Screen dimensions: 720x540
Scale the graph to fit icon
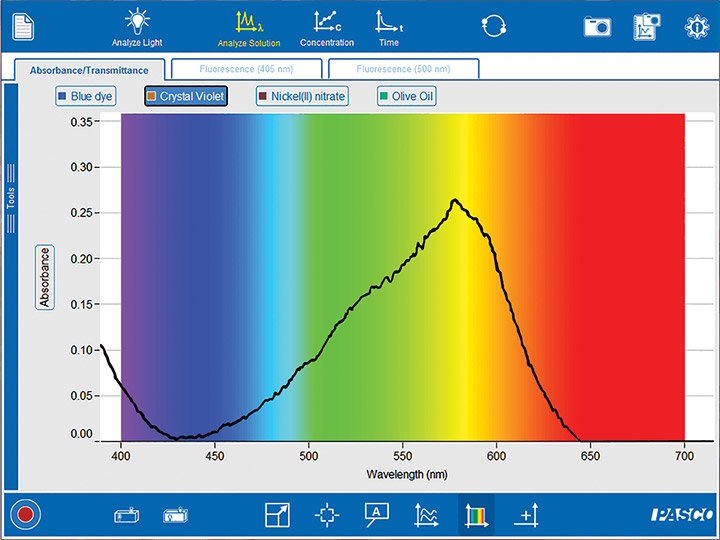click(x=277, y=515)
